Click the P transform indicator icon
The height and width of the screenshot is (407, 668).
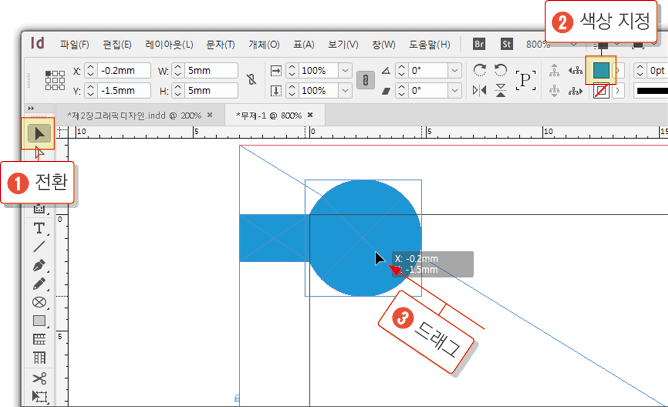[525, 80]
